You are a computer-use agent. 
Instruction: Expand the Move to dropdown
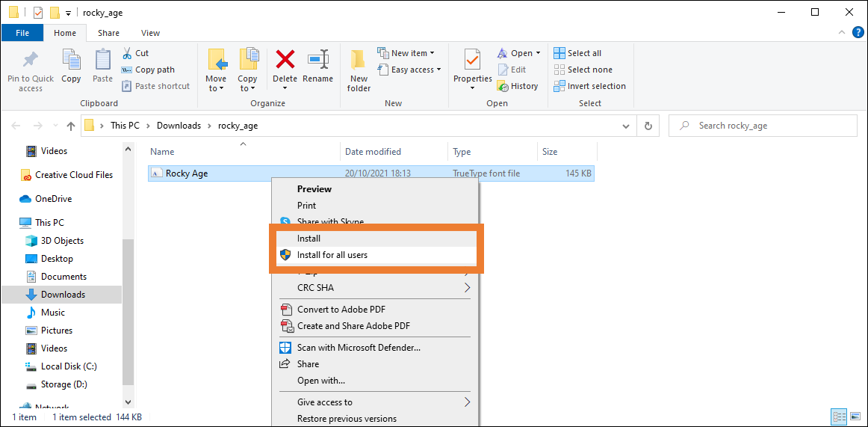point(216,88)
